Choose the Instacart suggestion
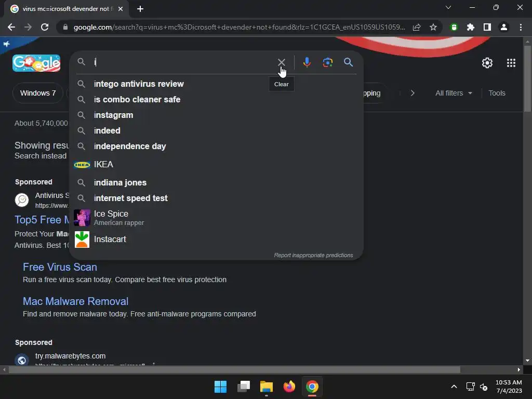Image resolution: width=532 pixels, height=399 pixels. click(x=216, y=240)
